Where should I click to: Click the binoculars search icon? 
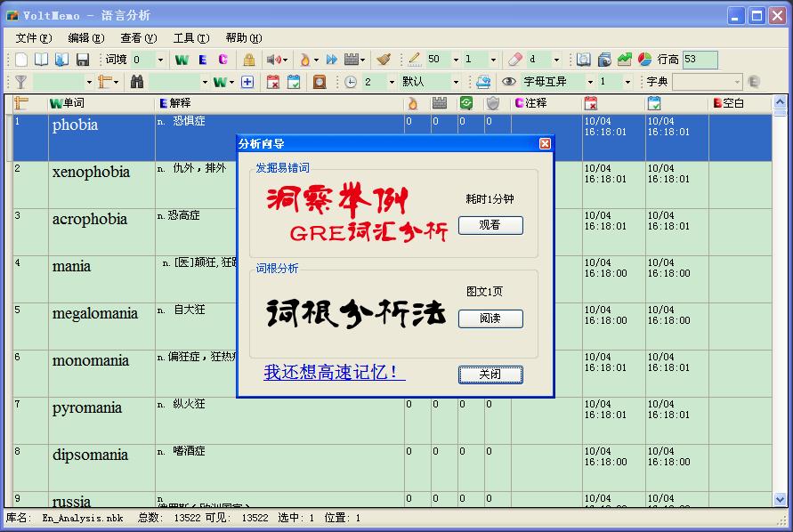(137, 82)
